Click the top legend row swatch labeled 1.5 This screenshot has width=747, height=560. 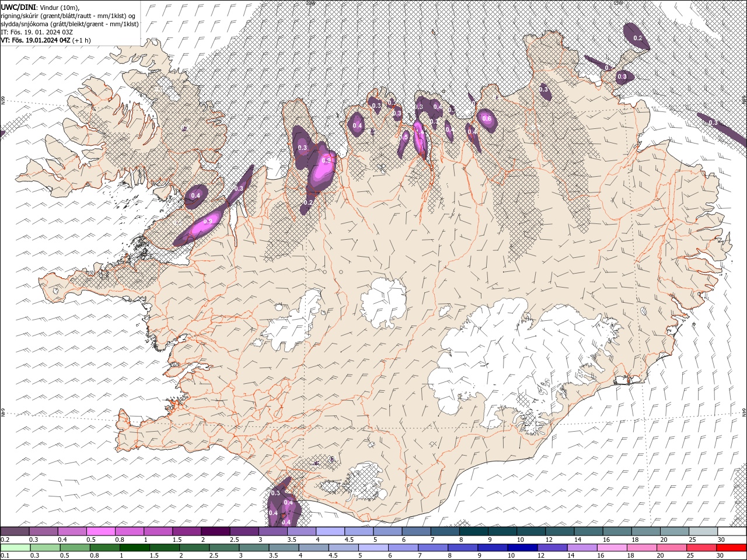pos(187,531)
